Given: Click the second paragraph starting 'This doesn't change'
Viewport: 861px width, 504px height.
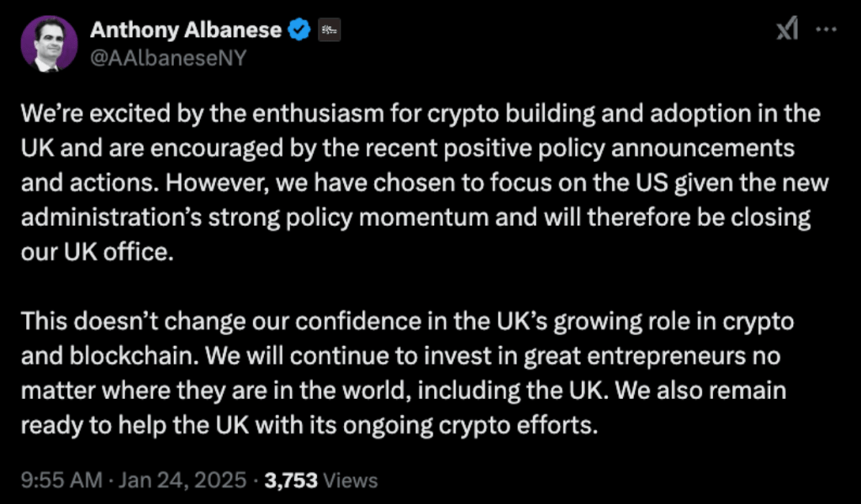Looking at the screenshot, I should pyautogui.click(x=408, y=373).
